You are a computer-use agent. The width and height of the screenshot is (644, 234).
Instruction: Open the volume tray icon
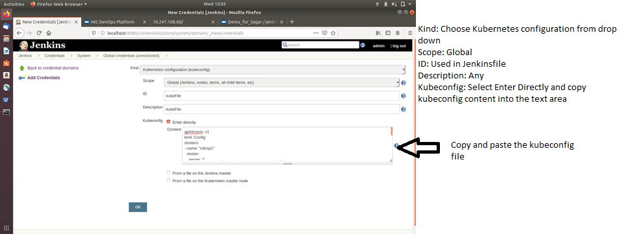(394, 4)
